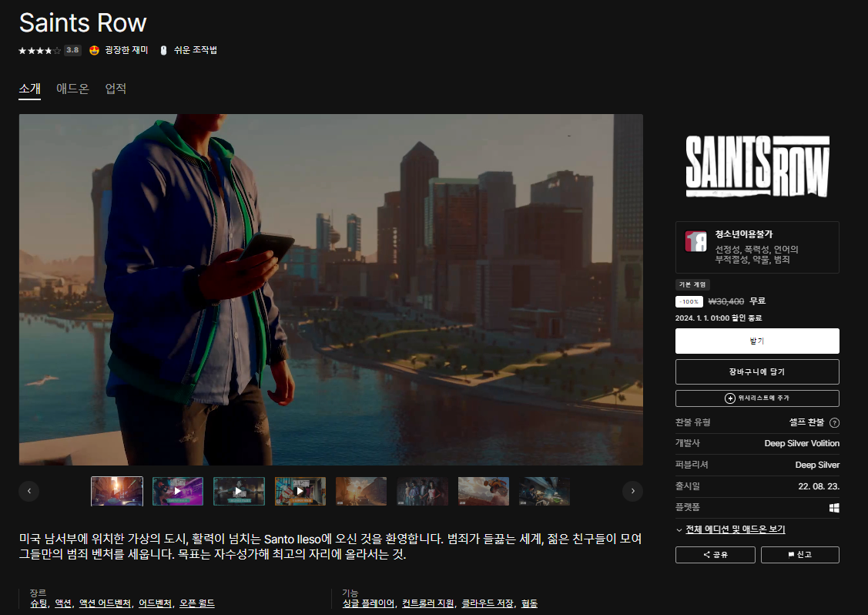Click the Windows platform icon
868x615 pixels.
coord(834,508)
